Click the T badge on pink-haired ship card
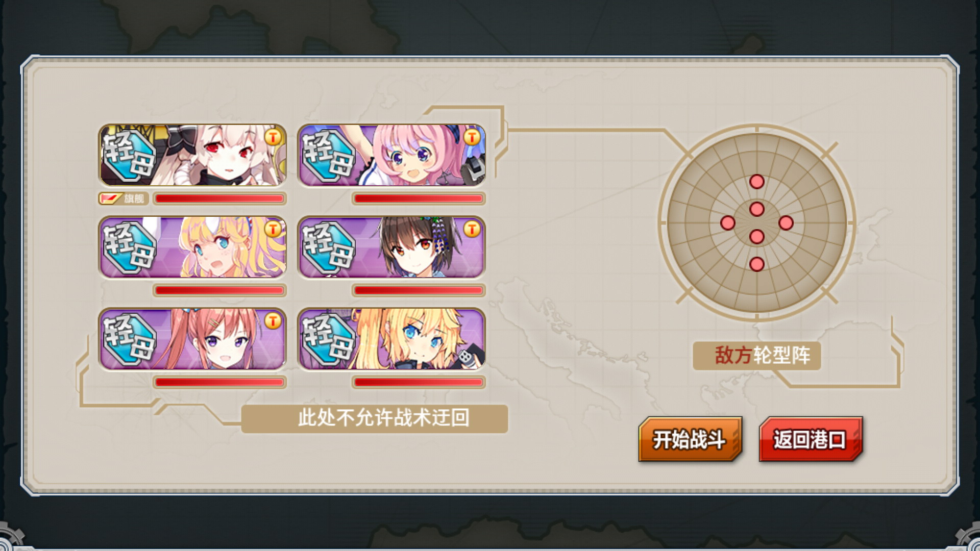980x551 pixels. pyautogui.click(x=472, y=137)
